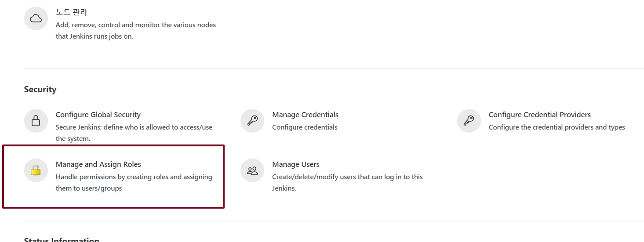Click the yellow lock icon for Manage and Assign Roles
Image resolution: width=644 pixels, height=242 pixels.
(x=36, y=170)
